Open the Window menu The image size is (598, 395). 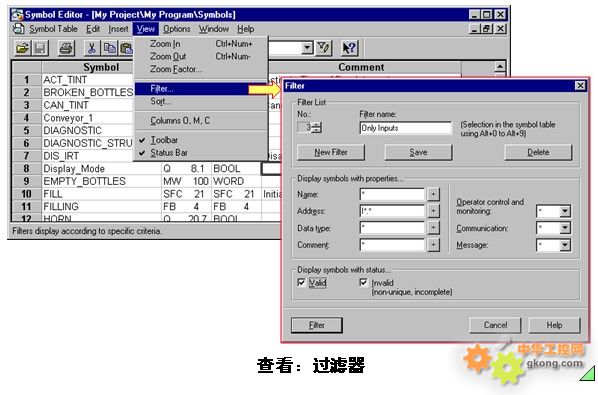214,29
